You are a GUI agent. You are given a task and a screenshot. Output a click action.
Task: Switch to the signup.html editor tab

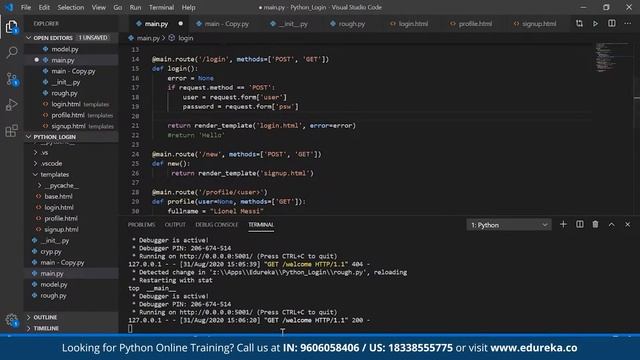point(535,24)
